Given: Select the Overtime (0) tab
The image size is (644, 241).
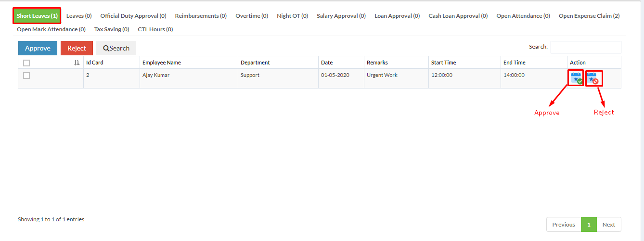Looking at the screenshot, I should coord(252,16).
